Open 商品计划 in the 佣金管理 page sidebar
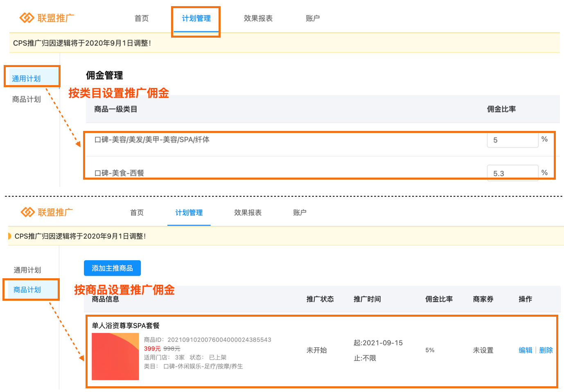The image size is (564, 392). point(26,99)
